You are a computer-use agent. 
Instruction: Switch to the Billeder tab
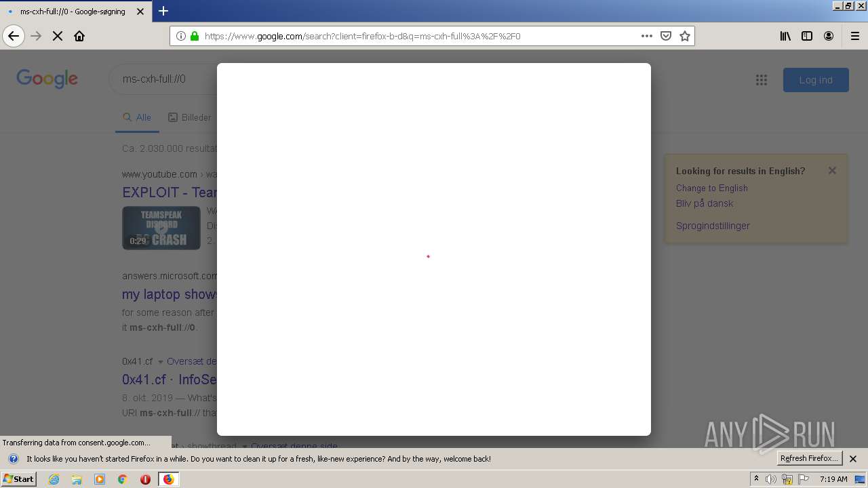(x=190, y=117)
